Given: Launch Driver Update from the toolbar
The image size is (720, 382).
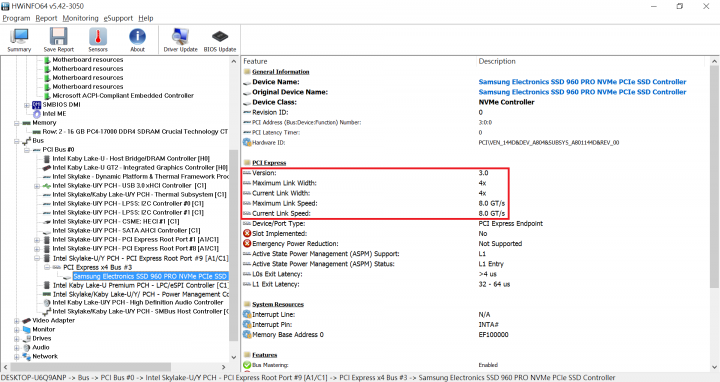Looking at the screenshot, I should (180, 40).
